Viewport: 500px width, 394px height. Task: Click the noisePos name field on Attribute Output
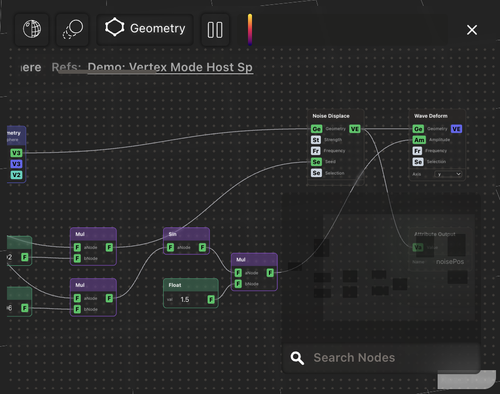click(450, 262)
